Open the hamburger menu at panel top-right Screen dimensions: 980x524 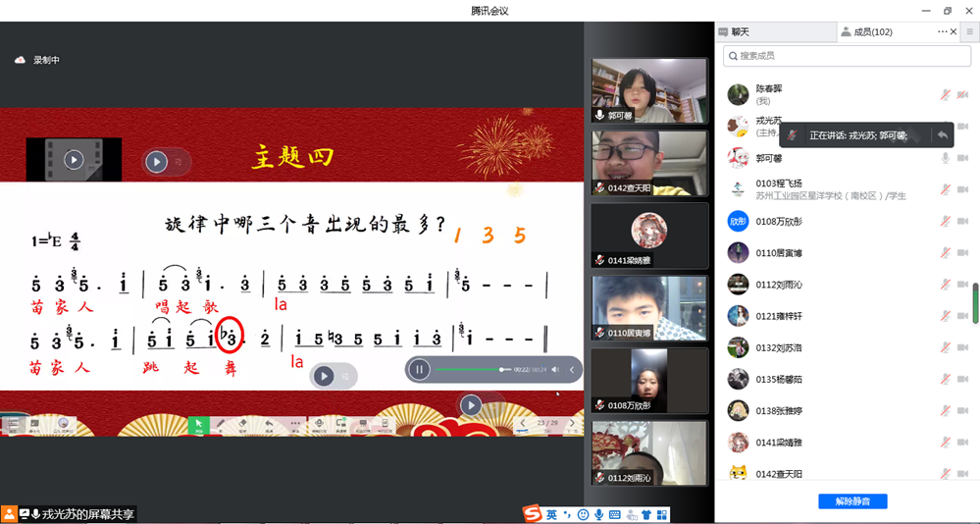pos(969,31)
